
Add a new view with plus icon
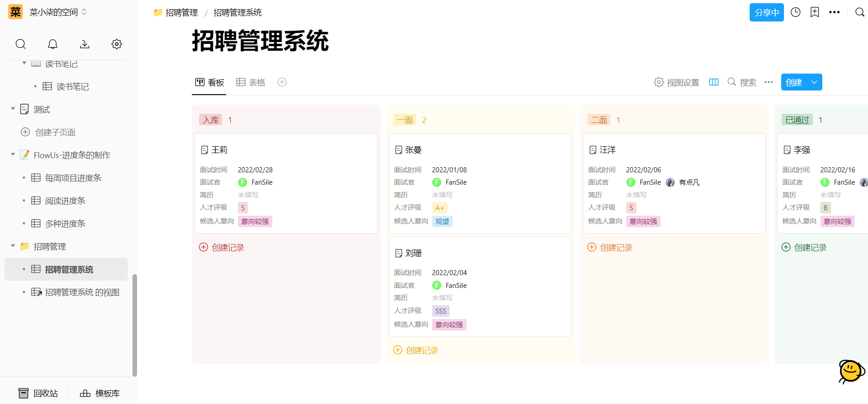pos(282,82)
